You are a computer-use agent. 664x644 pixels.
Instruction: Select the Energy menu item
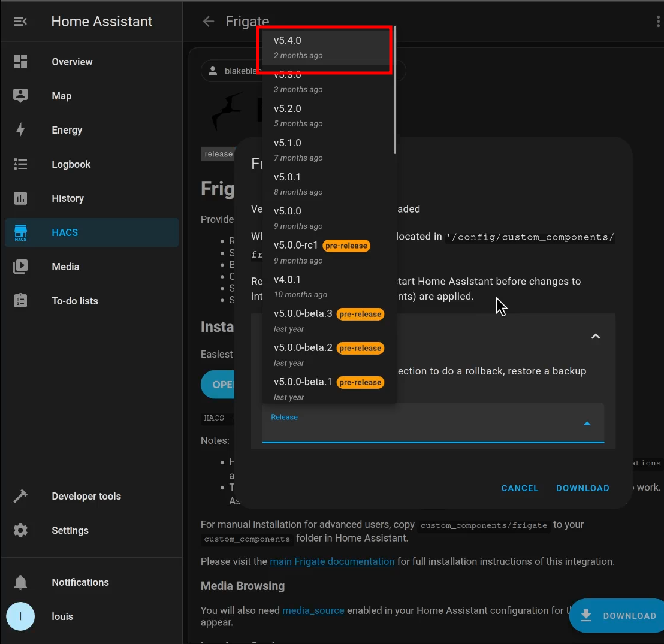pos(92,130)
